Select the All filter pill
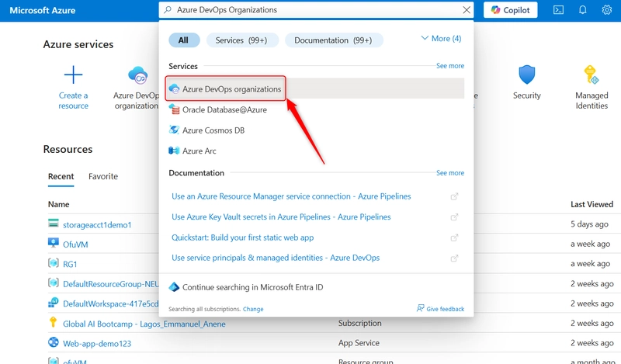Image resolution: width=621 pixels, height=364 pixels. [183, 40]
